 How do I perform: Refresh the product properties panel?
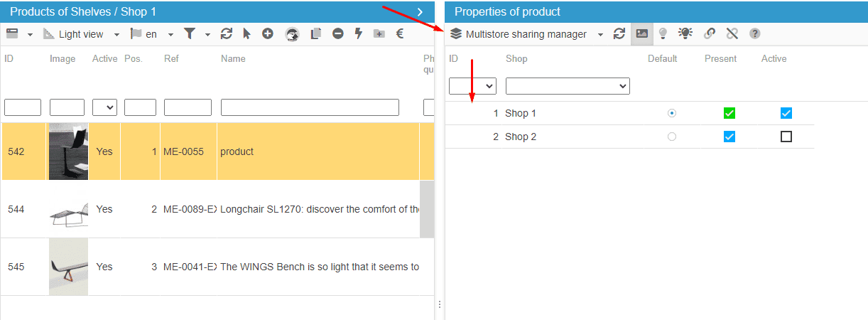coord(619,33)
